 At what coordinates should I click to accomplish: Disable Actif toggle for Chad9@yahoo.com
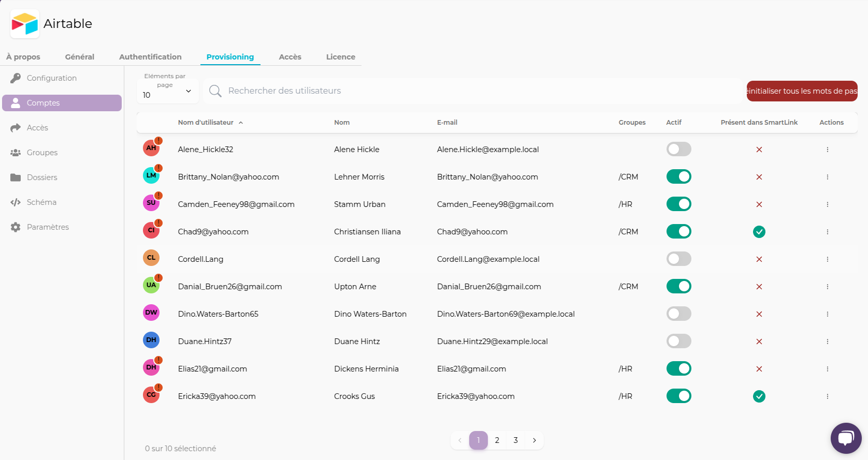click(x=678, y=232)
